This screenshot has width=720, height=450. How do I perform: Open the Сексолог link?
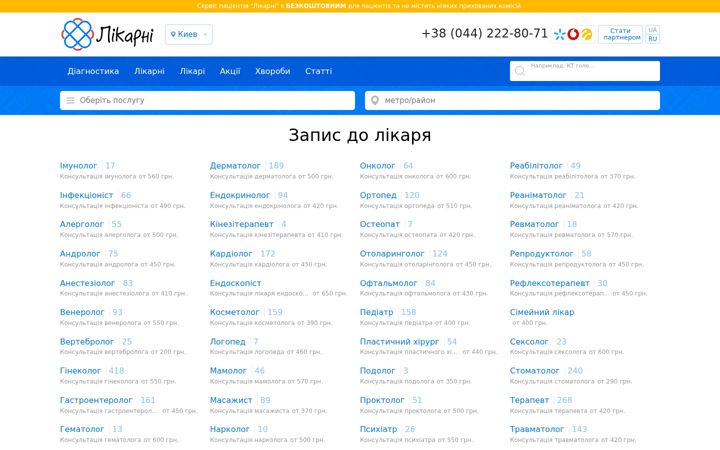pos(529,342)
